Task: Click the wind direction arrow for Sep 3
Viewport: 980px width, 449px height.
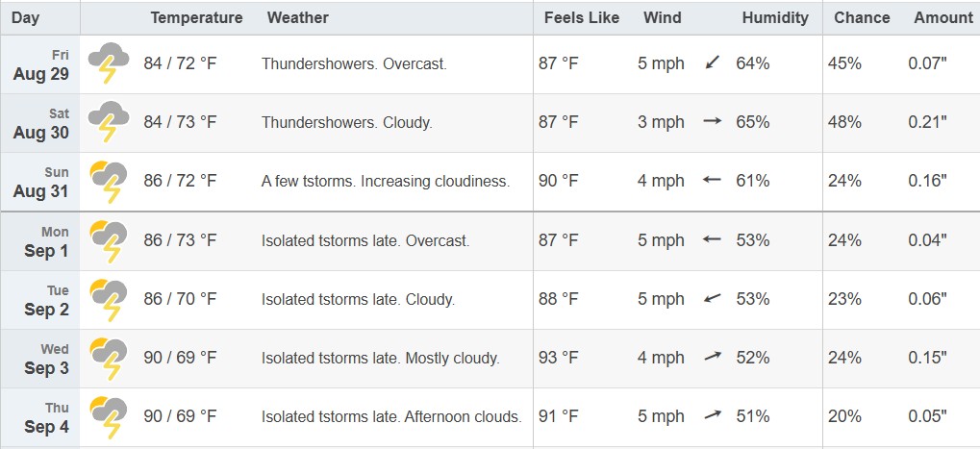Action: pyautogui.click(x=713, y=356)
